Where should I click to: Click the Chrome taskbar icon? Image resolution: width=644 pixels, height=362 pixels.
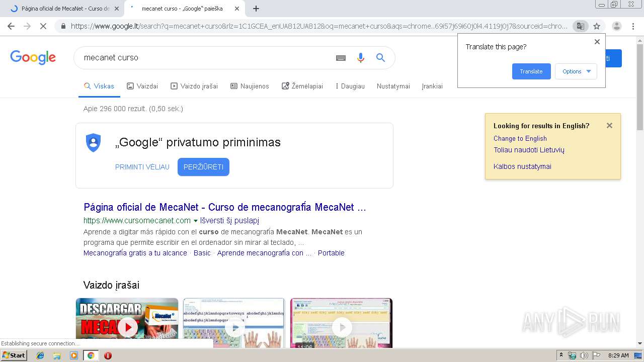[x=91, y=355]
